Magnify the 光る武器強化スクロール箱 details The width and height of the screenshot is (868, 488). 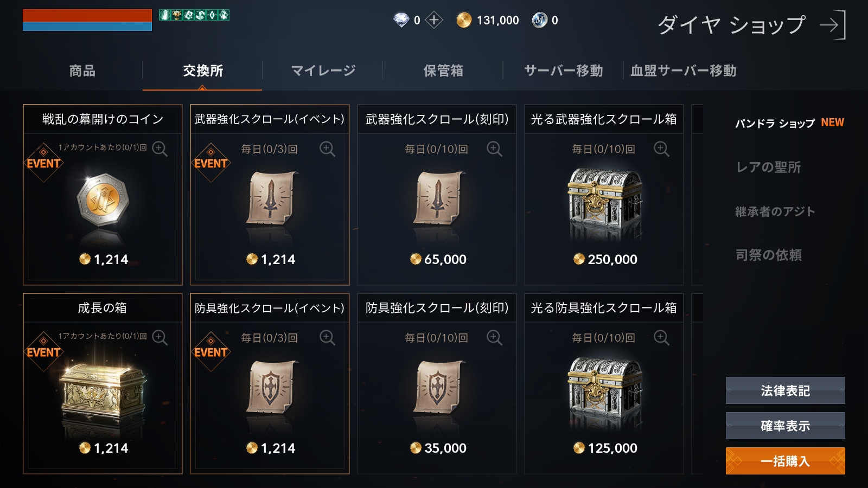coord(661,149)
